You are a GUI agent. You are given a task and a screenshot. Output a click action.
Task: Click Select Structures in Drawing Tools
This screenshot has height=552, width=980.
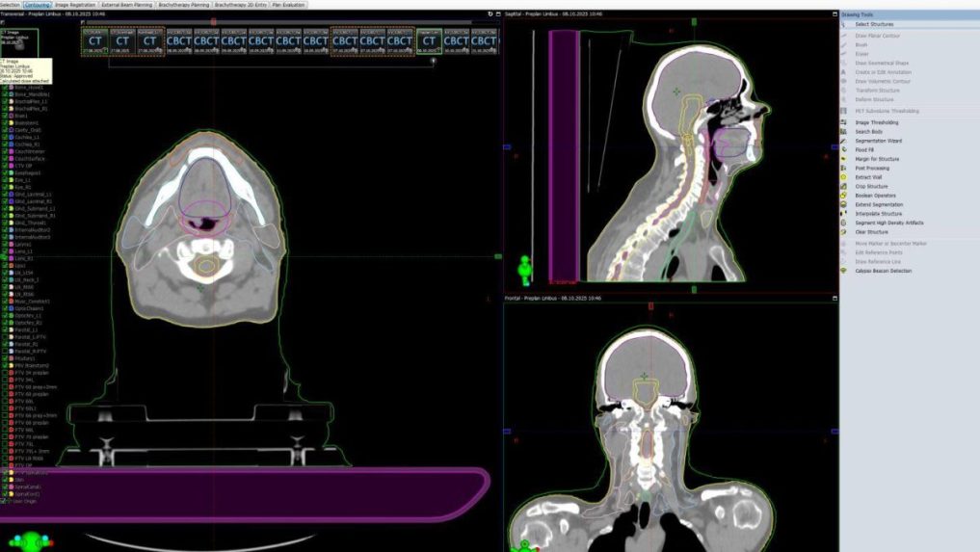click(873, 24)
